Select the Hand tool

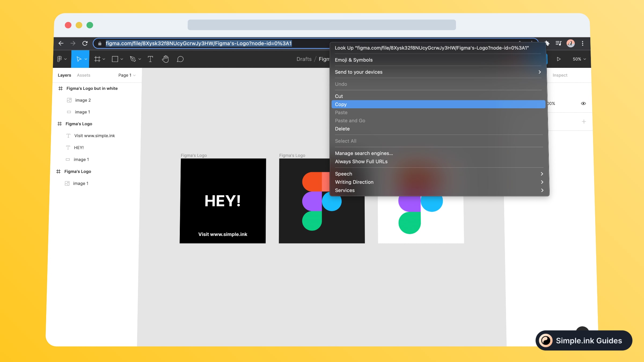click(165, 59)
